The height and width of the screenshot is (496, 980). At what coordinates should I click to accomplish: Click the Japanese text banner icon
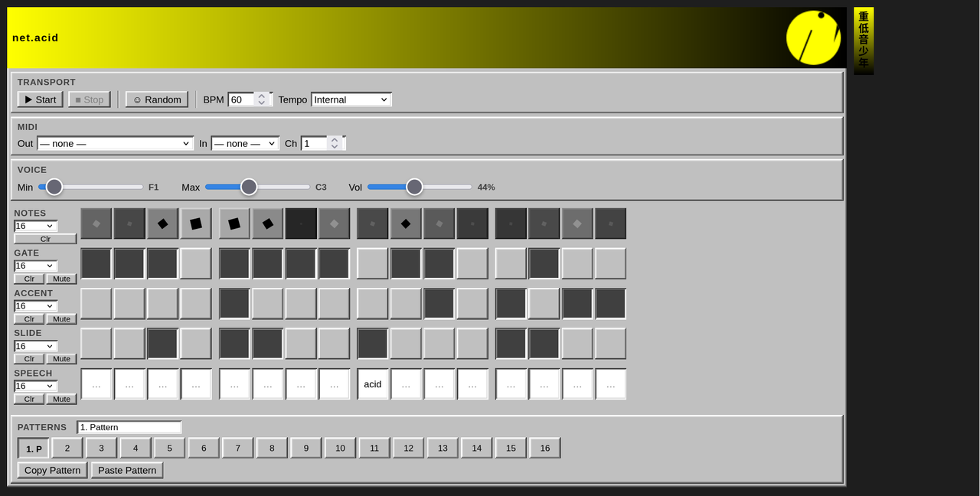coord(864,41)
